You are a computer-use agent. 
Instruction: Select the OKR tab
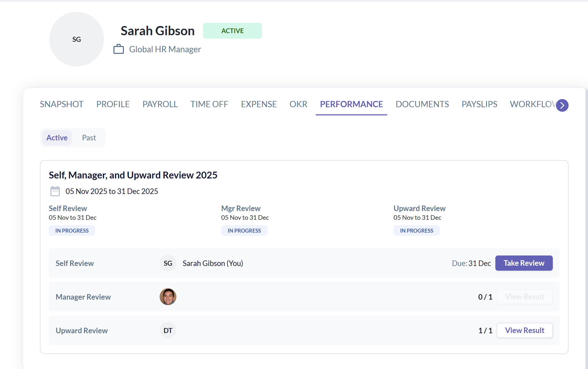pyautogui.click(x=298, y=104)
